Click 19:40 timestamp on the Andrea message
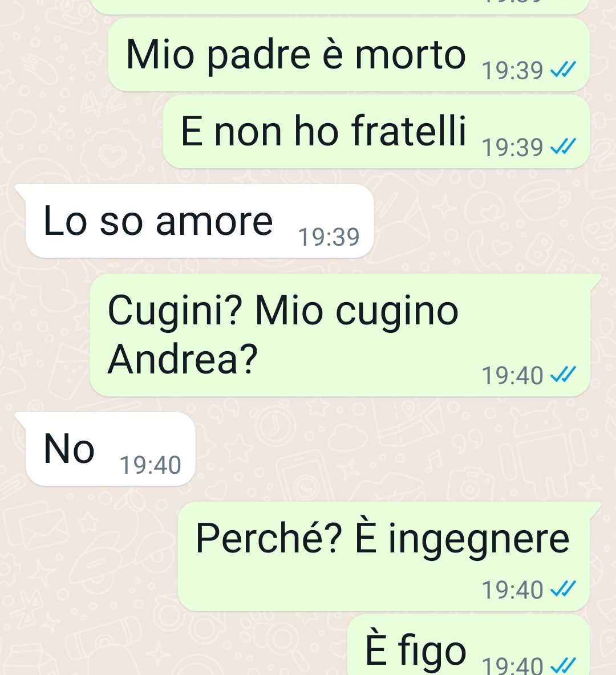 point(512,376)
